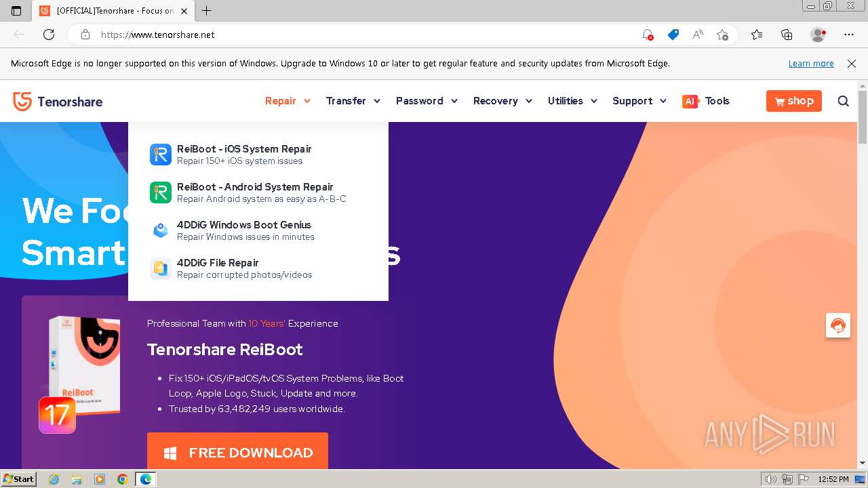Click the FREE DOWNLOAD button
868x488 pixels.
237,451
